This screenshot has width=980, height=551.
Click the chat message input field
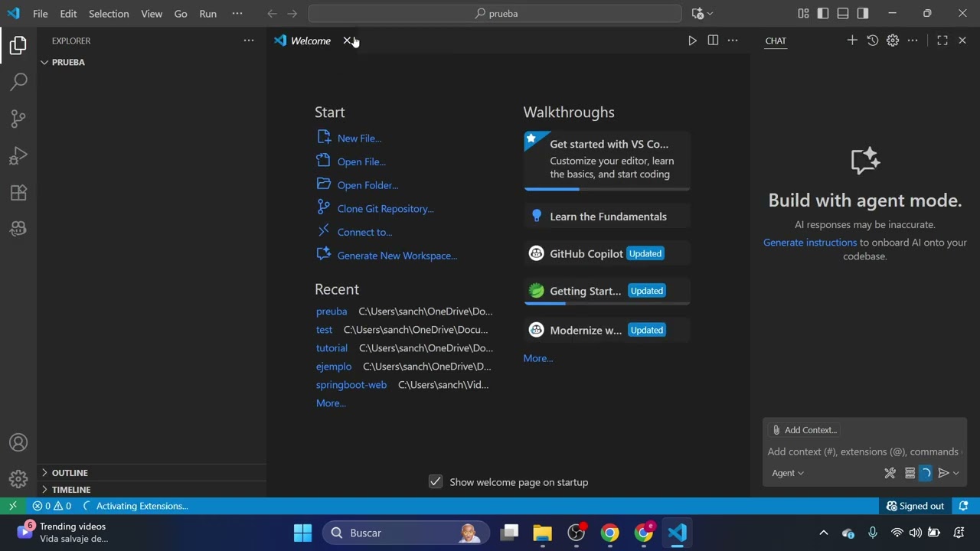[x=864, y=452]
